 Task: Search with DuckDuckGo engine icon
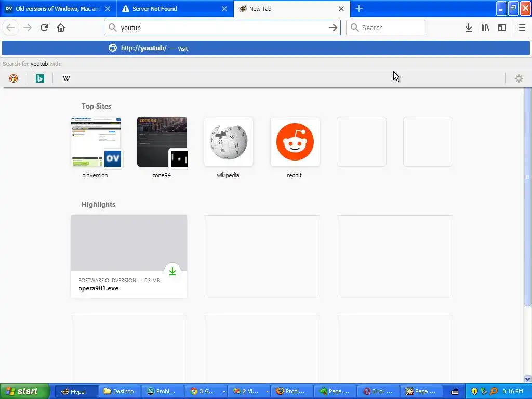[x=13, y=78]
